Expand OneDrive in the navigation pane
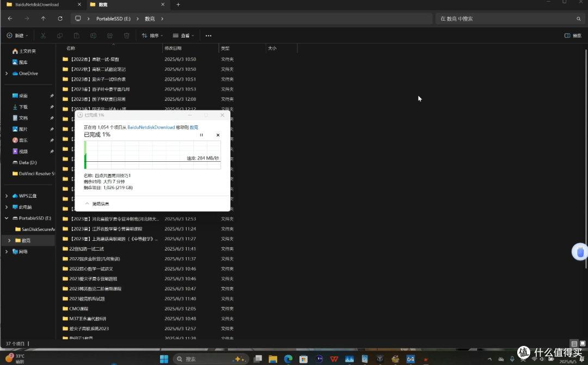Viewport: 588px width, 365px height. tap(7, 74)
